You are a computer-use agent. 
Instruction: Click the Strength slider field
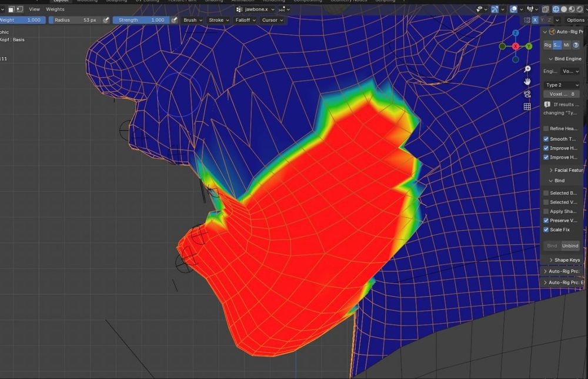140,20
